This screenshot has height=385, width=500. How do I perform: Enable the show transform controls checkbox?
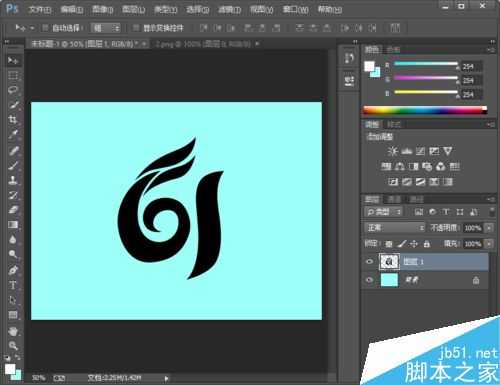pyautogui.click(x=136, y=28)
